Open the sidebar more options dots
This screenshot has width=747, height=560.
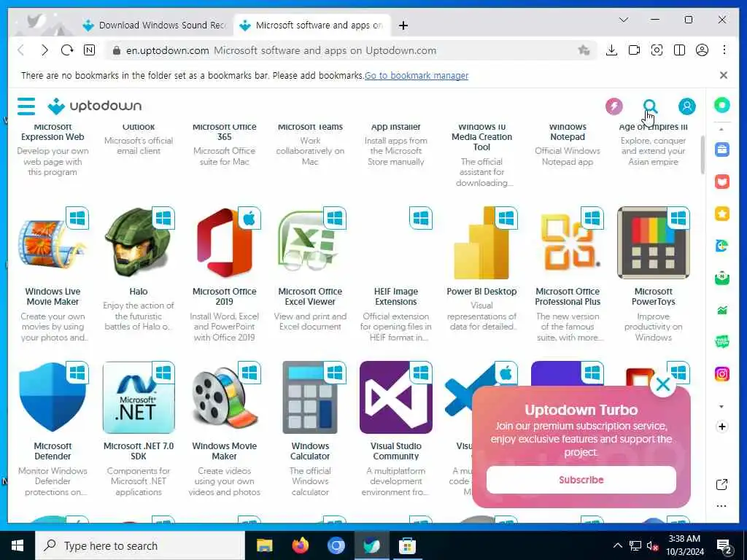click(721, 506)
